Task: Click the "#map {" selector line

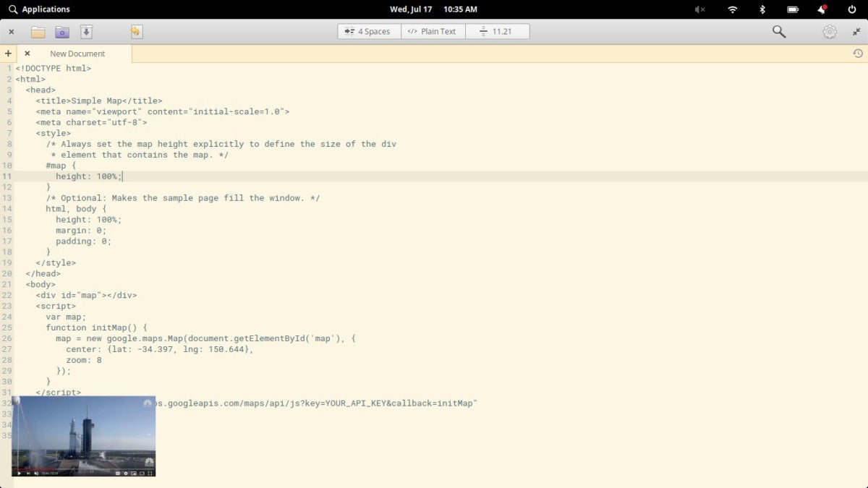Action: tap(61, 166)
